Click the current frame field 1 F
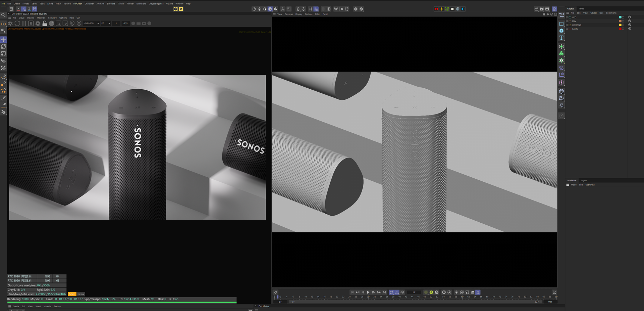Viewport: 644px width, 311px height. (414, 292)
